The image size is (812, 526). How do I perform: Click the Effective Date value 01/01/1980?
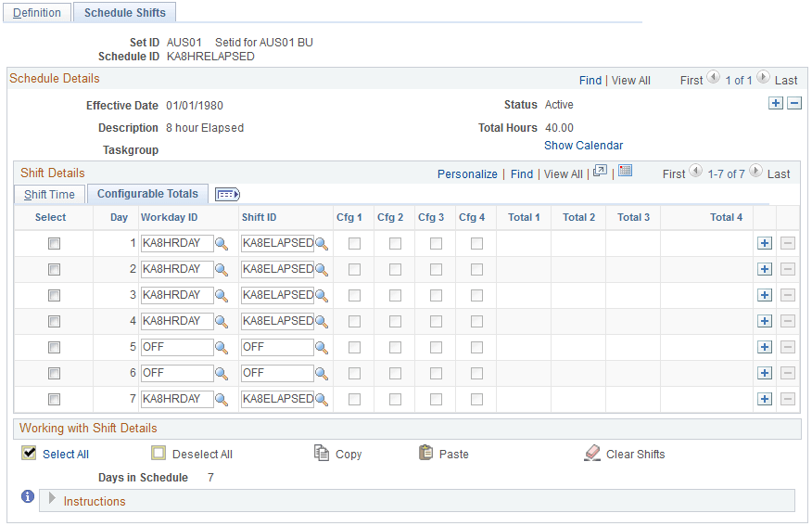click(x=195, y=106)
